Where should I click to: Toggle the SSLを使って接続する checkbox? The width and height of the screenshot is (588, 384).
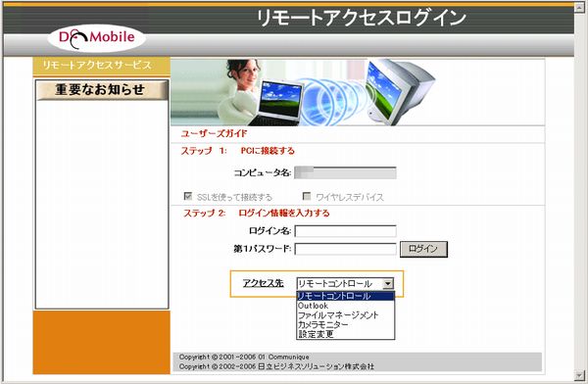pyautogui.click(x=188, y=196)
